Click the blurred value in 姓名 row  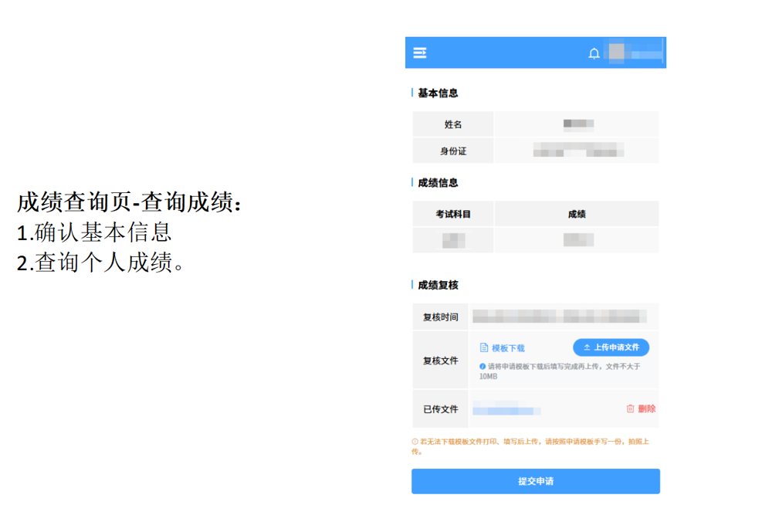click(577, 124)
